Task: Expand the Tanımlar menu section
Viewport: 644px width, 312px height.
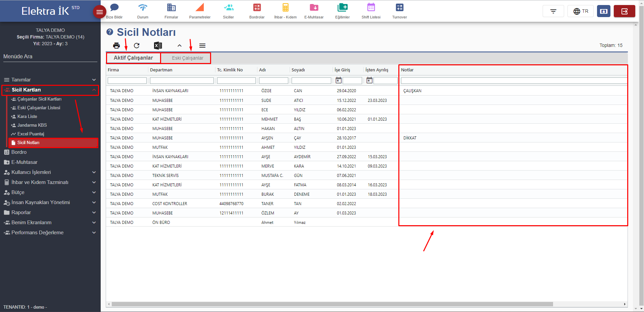Action: coord(50,80)
